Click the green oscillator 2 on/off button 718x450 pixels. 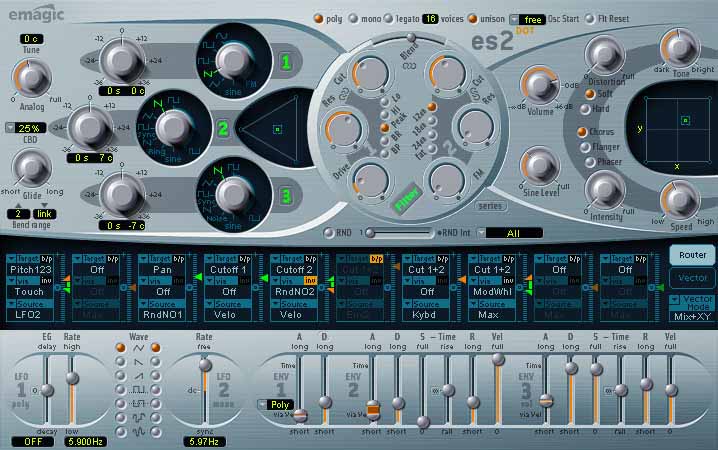pyautogui.click(x=223, y=129)
